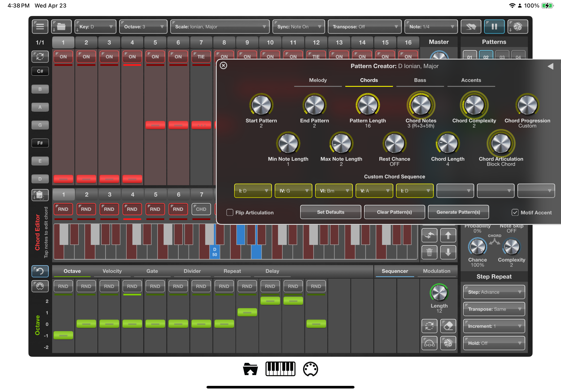Viewport: 561px width, 392px height.
Task: Click the green octave -1 block in step 1
Action: pos(63,336)
